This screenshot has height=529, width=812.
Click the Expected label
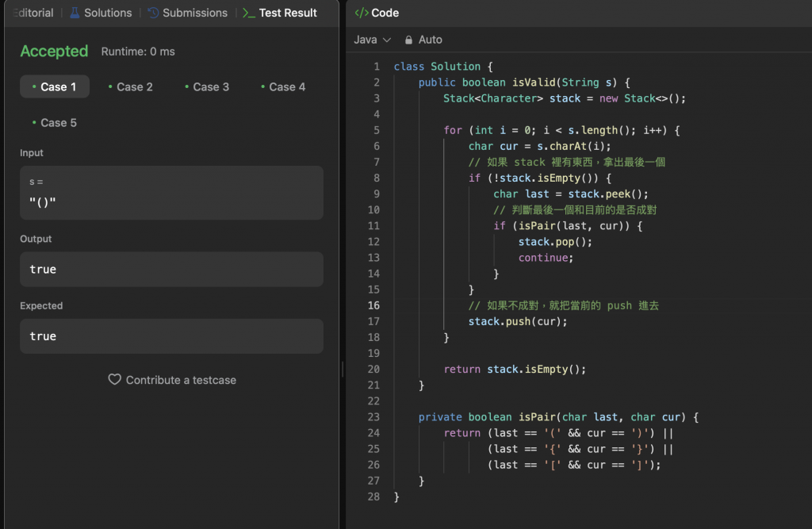41,305
